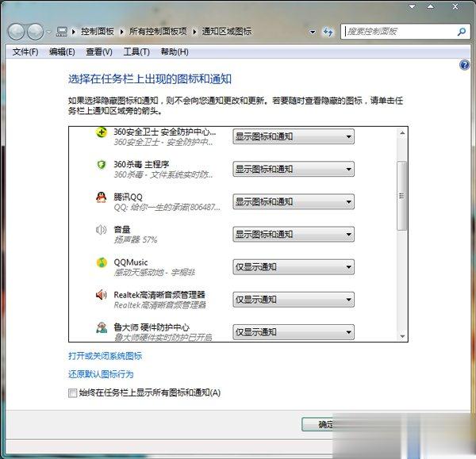Select the 扬声器 57% volume text
476x459 pixels.
136,240
